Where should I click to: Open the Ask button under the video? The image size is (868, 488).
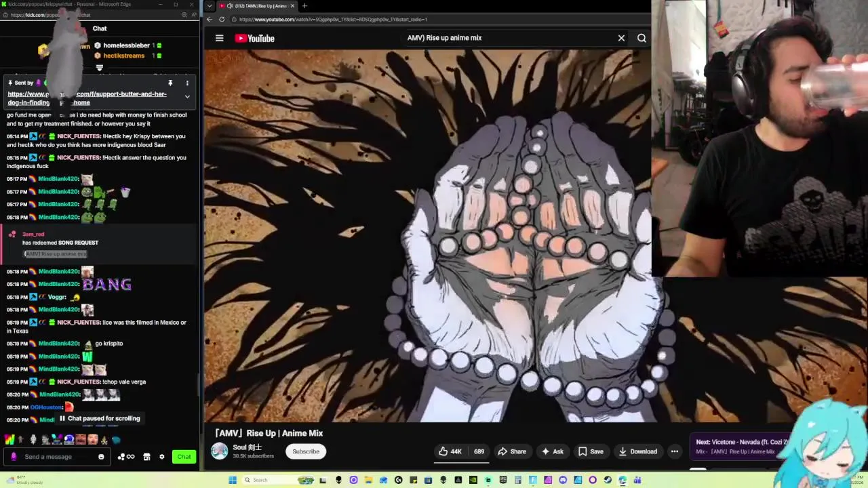[x=552, y=451]
